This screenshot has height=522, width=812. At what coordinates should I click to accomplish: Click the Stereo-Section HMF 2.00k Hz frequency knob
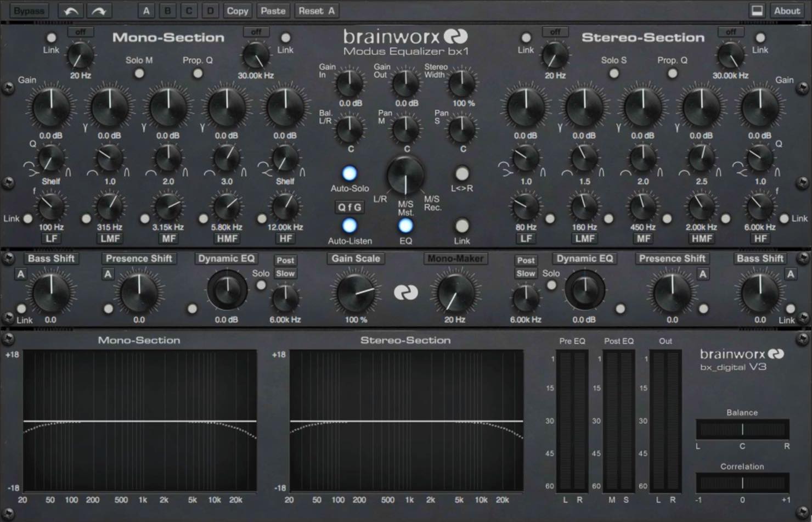[701, 207]
